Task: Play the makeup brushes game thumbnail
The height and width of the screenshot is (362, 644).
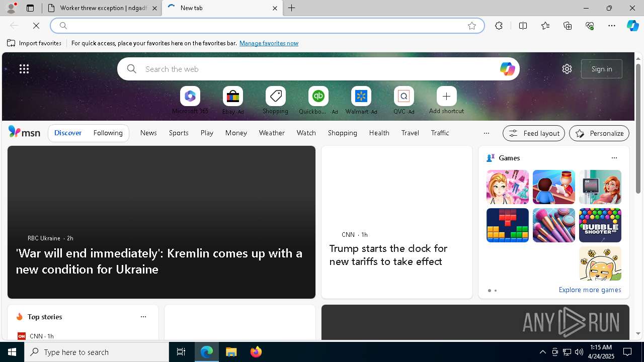Action: 553,225
